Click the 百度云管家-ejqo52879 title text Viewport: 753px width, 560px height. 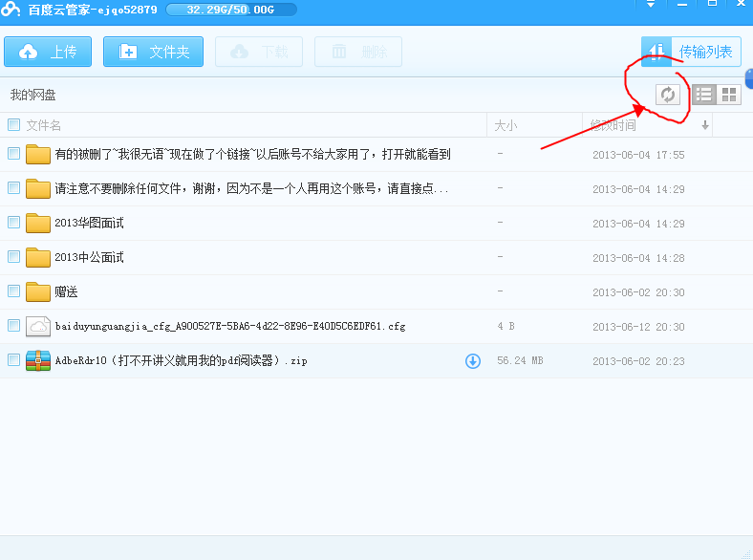tap(93, 10)
